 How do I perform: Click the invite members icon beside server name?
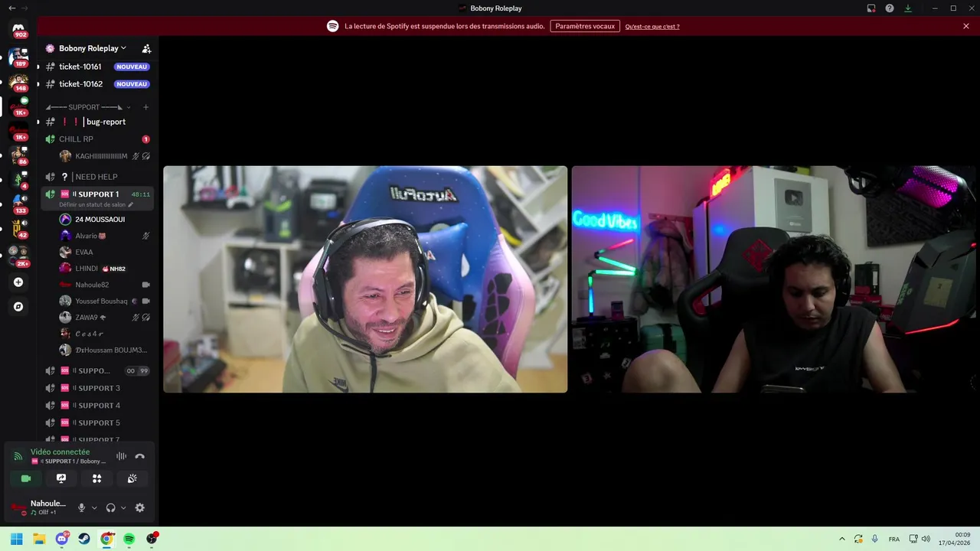[x=146, y=48]
